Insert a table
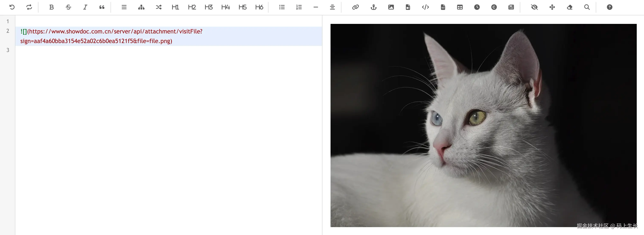Screen dimensions: 644x235 click(x=460, y=7)
